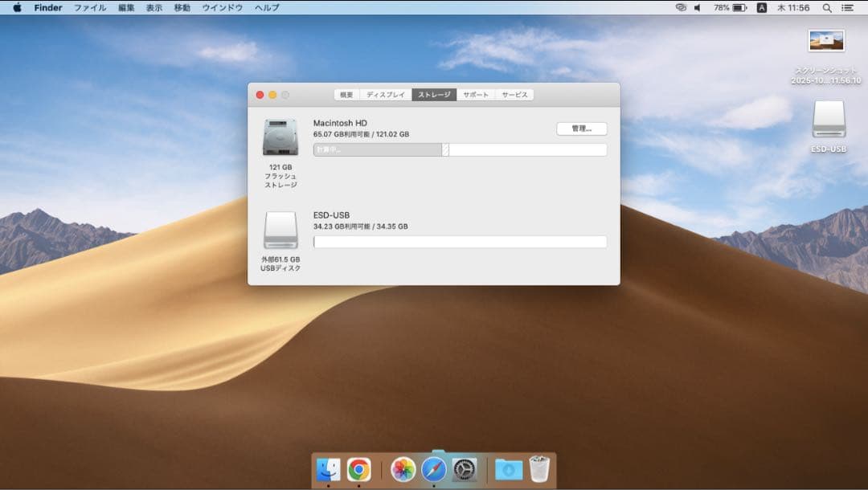Click the ESD-USB drive icon in storage window
Screen dimensions: 868x490
pos(280,230)
